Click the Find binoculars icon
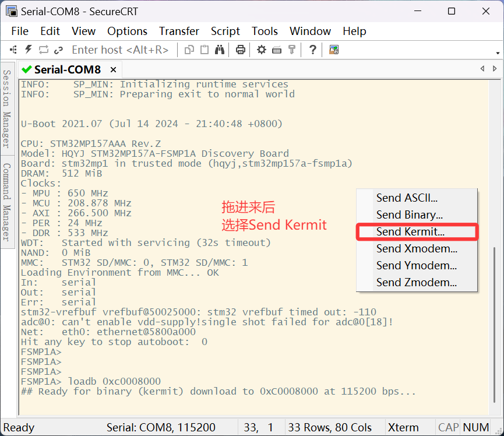The image size is (504, 436). pos(220,50)
